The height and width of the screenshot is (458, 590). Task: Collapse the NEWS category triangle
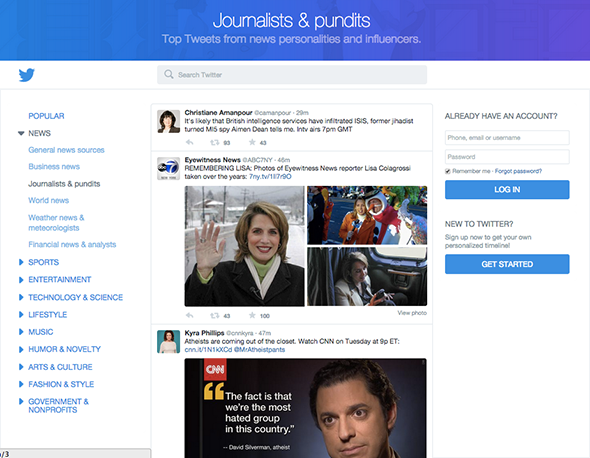tap(21, 133)
